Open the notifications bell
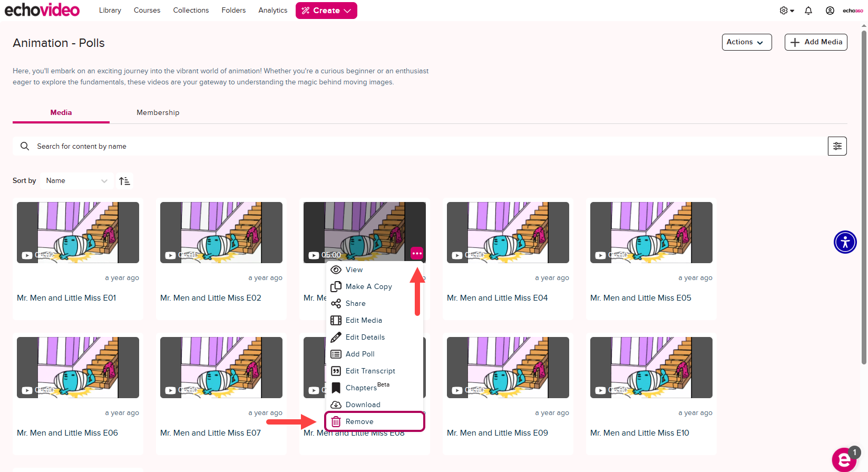This screenshot has height=472, width=868. point(808,11)
